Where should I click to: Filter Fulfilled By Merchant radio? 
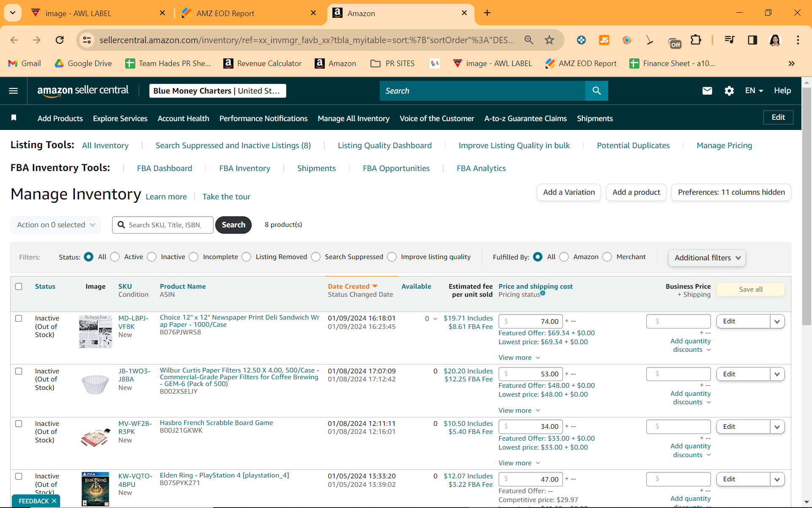tap(607, 257)
